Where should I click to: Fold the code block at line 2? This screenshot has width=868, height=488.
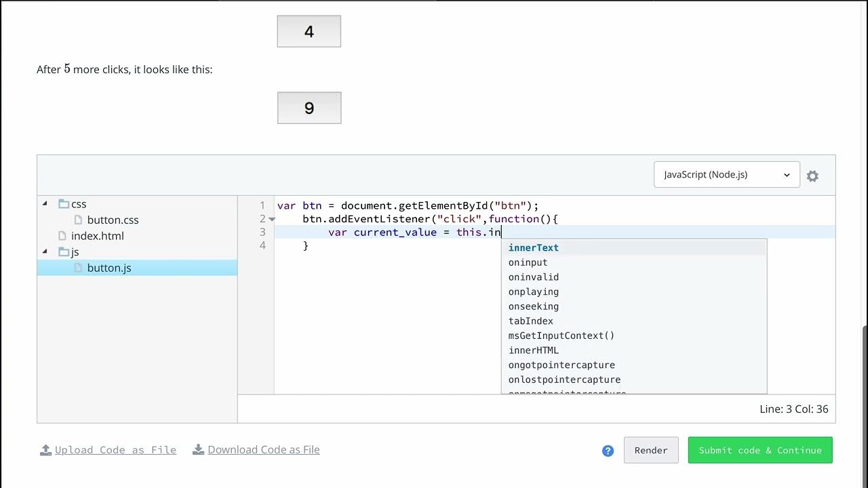coord(272,219)
